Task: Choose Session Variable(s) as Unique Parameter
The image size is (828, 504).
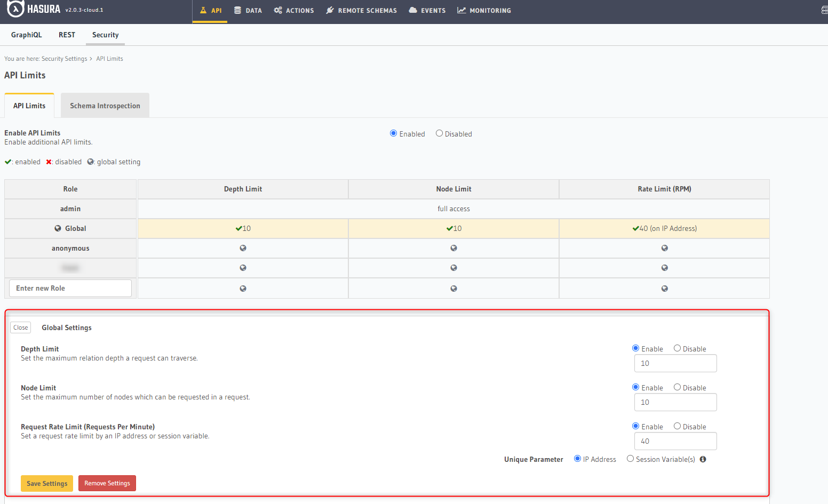Action: (x=630, y=459)
